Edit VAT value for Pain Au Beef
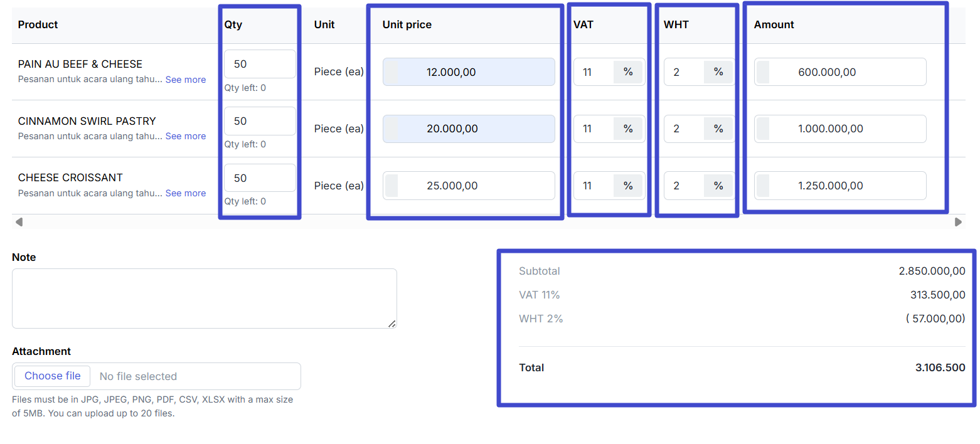Image resolution: width=980 pixels, height=444 pixels. coord(592,72)
